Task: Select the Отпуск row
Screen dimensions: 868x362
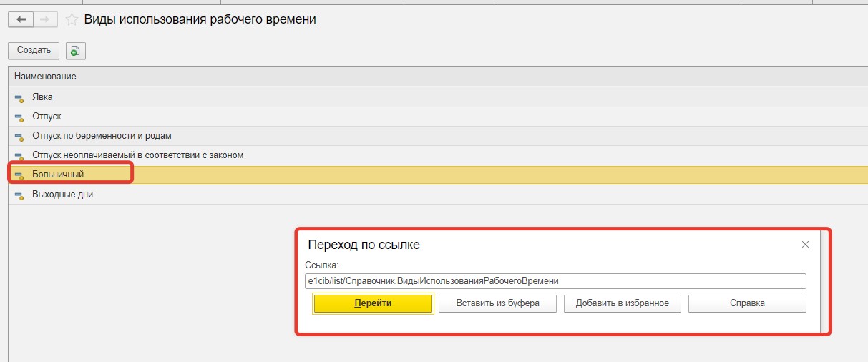Action: [x=438, y=116]
